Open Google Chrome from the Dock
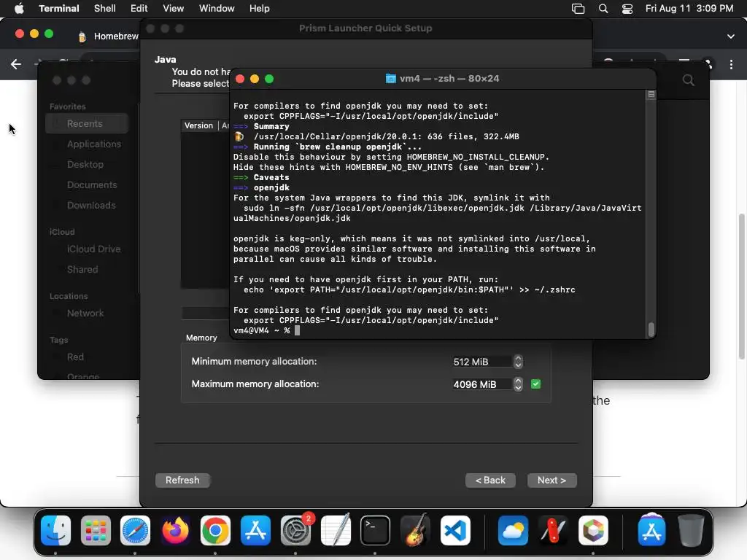Image resolution: width=747 pixels, height=560 pixels. pos(215,530)
